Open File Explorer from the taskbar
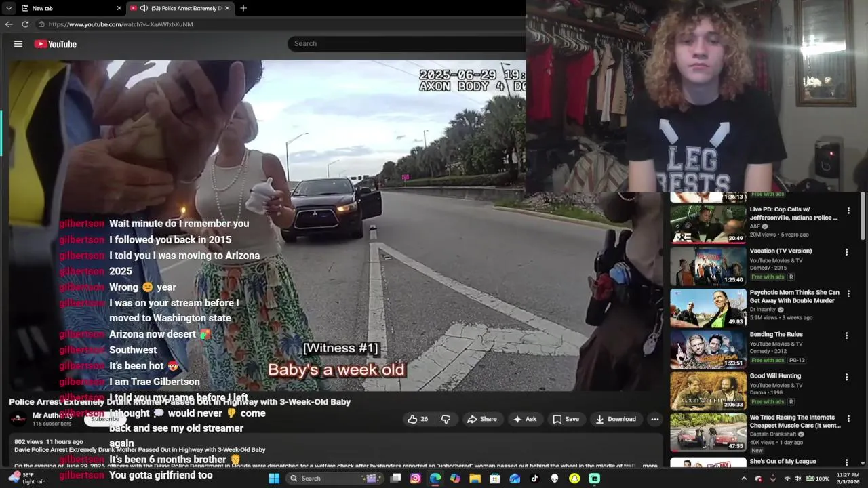This screenshot has height=488, width=868. tap(475, 478)
